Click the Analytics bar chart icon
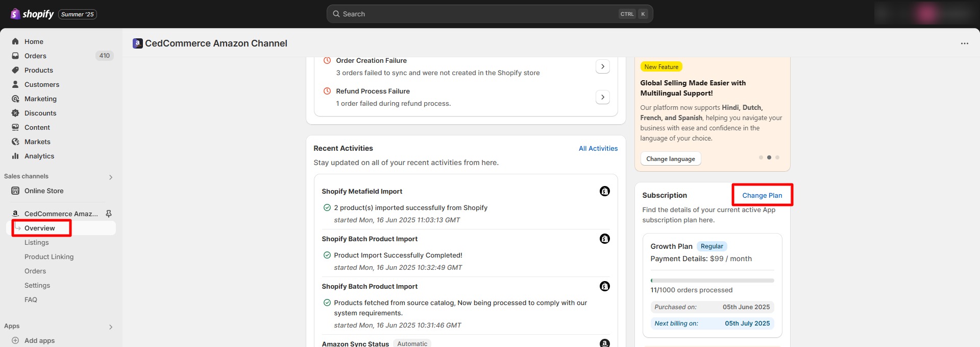 (15, 156)
